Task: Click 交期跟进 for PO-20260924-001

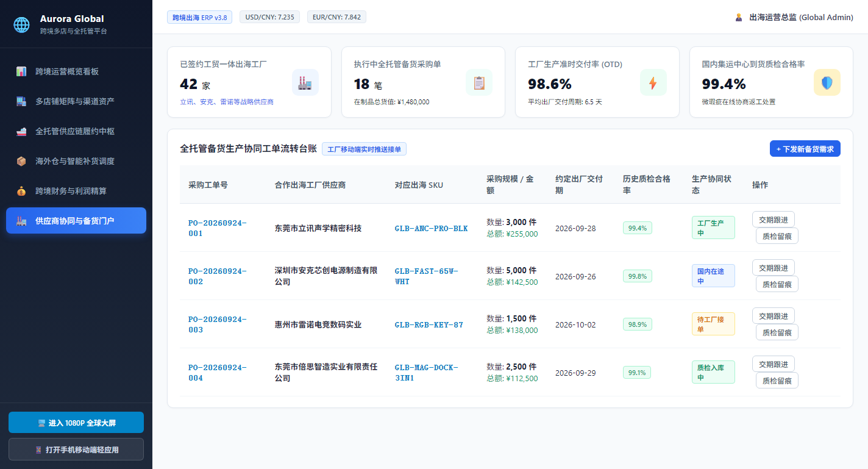Action: point(774,220)
